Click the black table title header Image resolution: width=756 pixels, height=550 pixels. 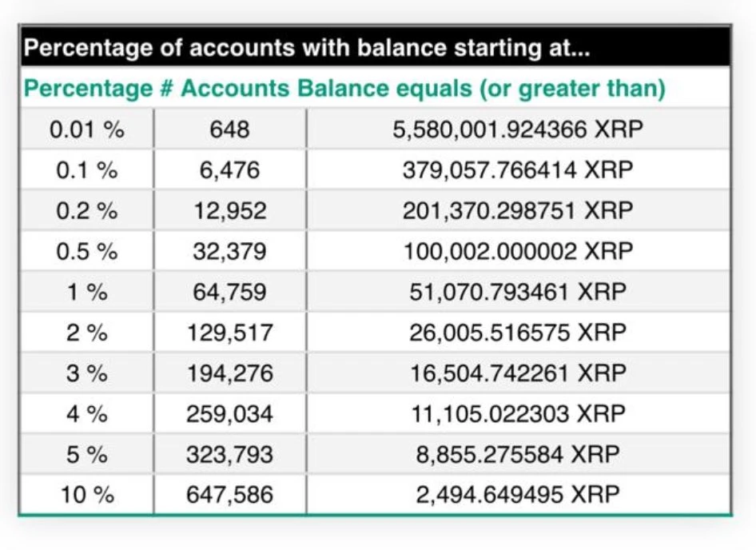coord(374,47)
